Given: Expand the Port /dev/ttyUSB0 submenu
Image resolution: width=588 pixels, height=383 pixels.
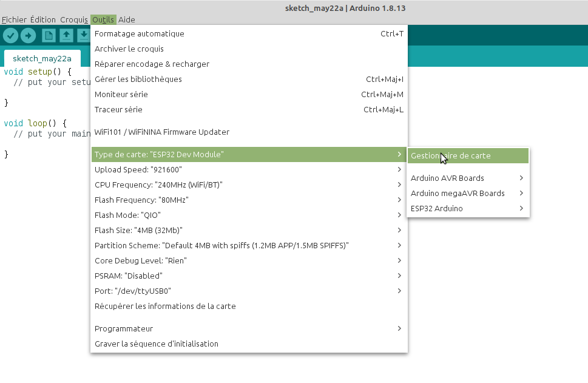Looking at the screenshot, I should point(249,291).
